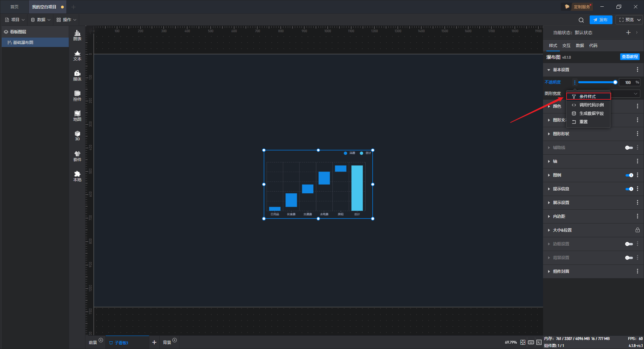Collapse the 基本设置 section
Image resolution: width=644 pixels, height=349 pixels.
(x=549, y=70)
